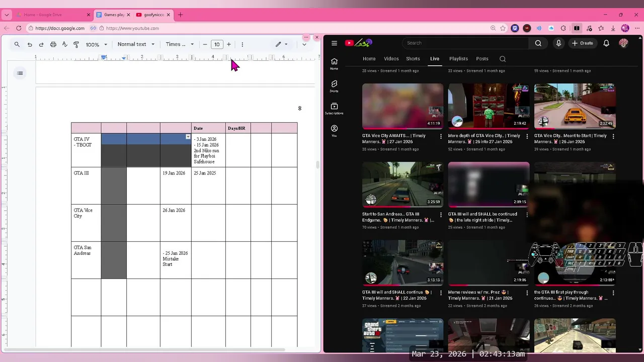Open Subscriptions in YouTube sidebar
Screen dimensions: 644x362
(x=334, y=109)
